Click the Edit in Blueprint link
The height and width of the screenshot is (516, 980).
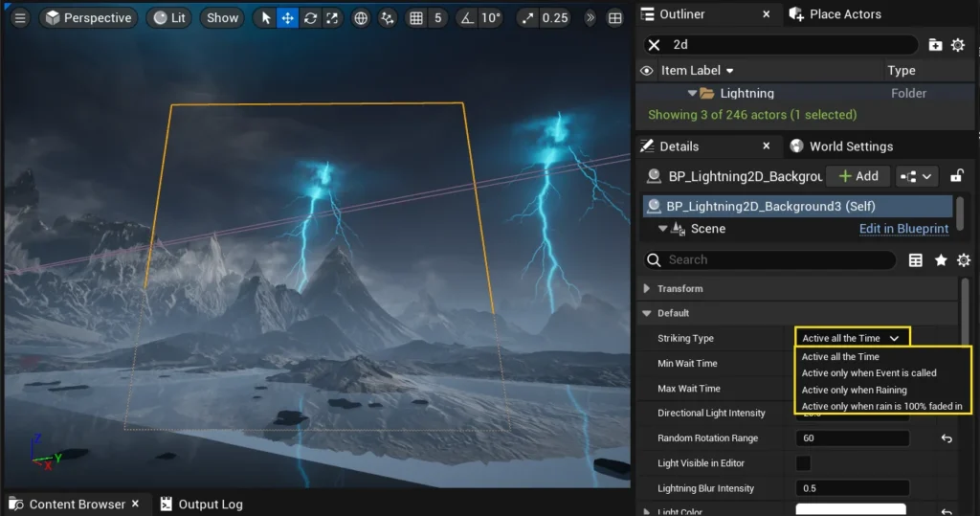(903, 229)
